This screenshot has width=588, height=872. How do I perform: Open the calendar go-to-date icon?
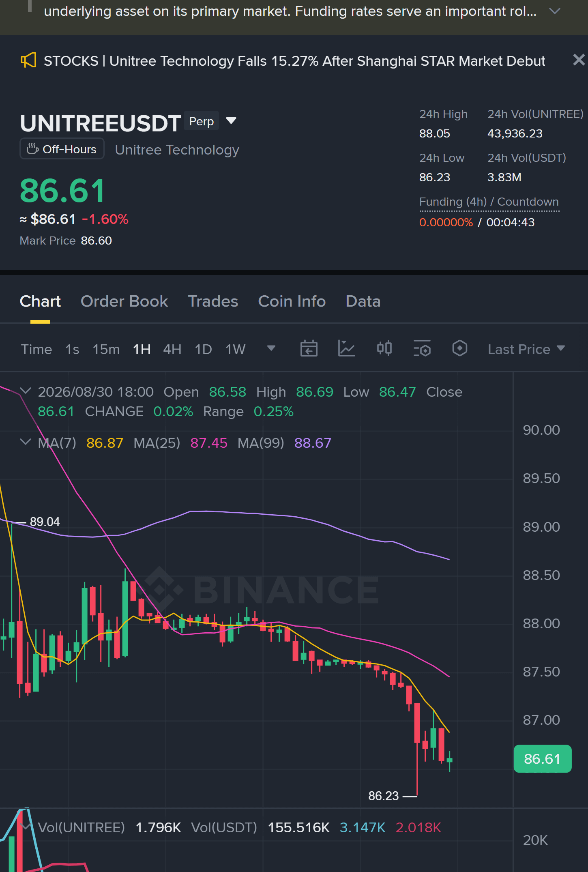click(x=309, y=348)
